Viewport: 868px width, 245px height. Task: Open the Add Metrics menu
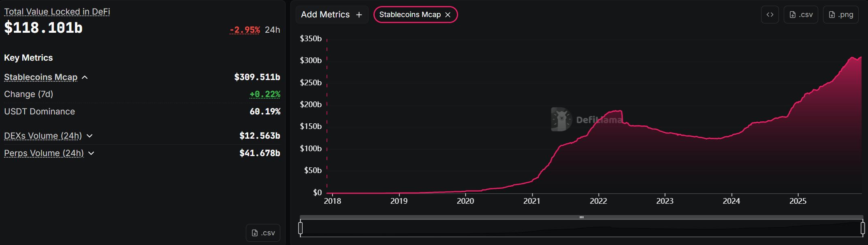[x=331, y=15]
